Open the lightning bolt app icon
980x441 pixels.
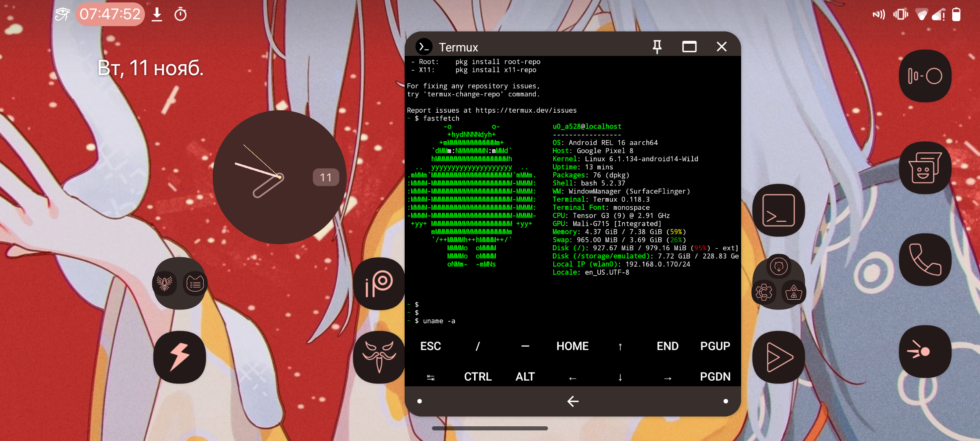[180, 357]
